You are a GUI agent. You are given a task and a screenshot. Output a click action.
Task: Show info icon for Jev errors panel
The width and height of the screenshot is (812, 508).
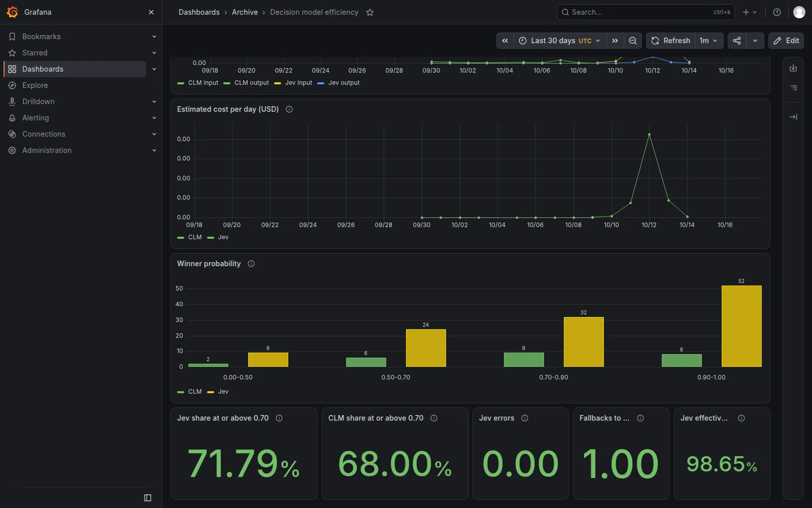click(525, 418)
